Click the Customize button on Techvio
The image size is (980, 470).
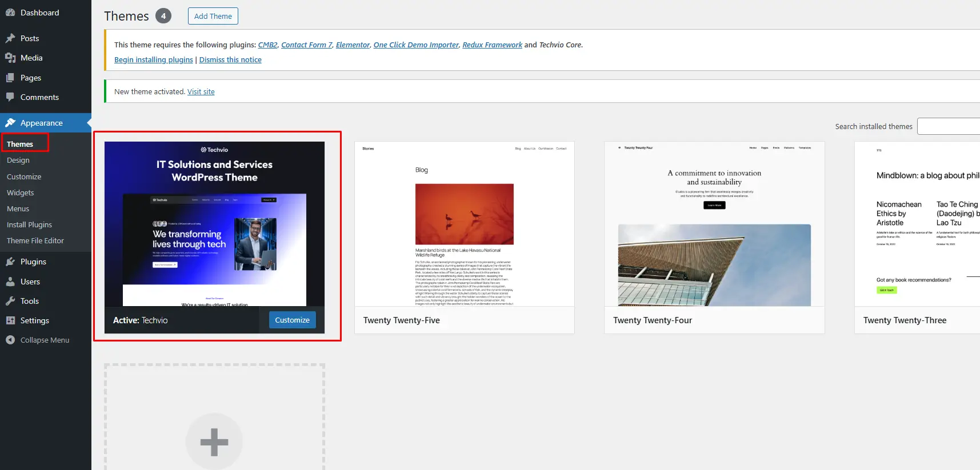click(292, 320)
